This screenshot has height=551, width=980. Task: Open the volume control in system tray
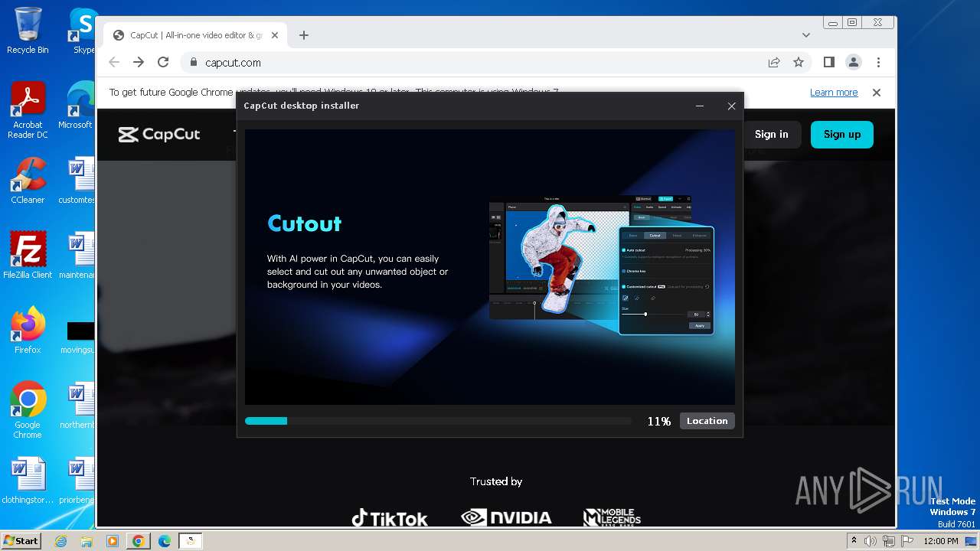871,541
